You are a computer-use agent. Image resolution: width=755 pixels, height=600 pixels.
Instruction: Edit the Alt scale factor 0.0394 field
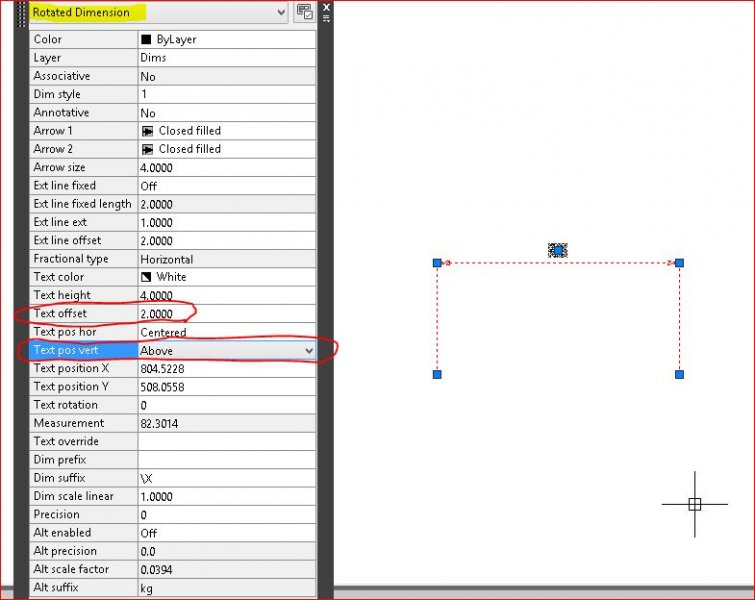coord(227,570)
